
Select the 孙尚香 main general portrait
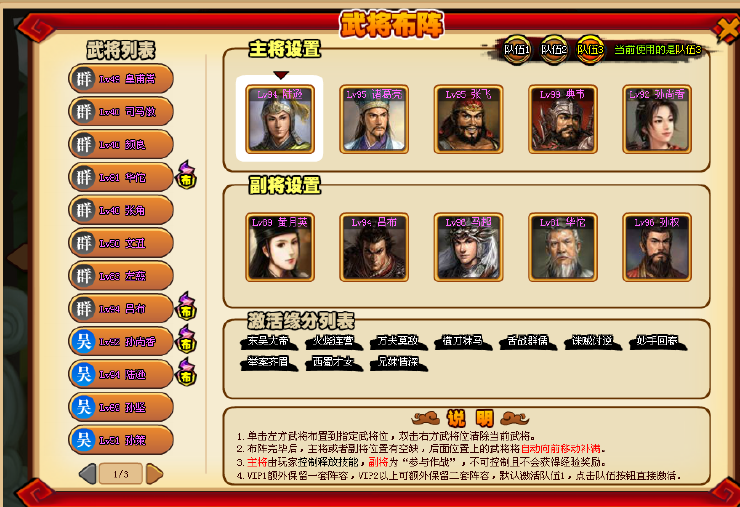[657, 119]
